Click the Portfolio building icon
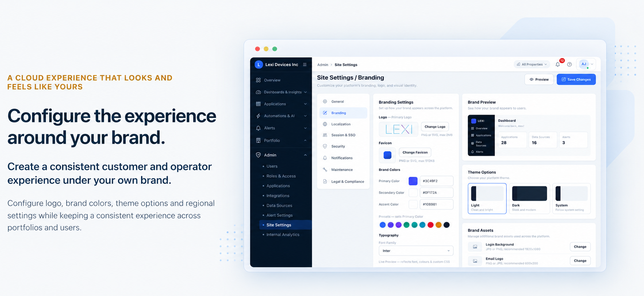Image resolution: width=644 pixels, height=296 pixels. (x=258, y=140)
